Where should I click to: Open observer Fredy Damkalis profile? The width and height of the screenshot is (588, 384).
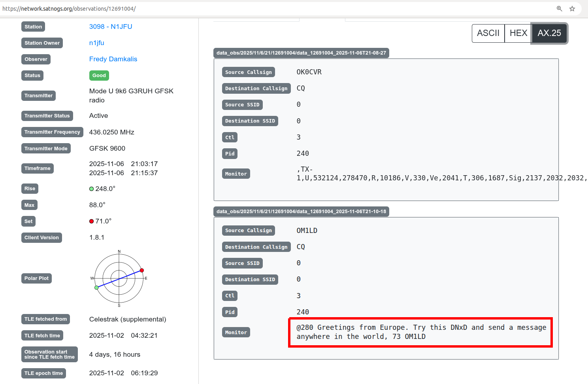pyautogui.click(x=113, y=59)
